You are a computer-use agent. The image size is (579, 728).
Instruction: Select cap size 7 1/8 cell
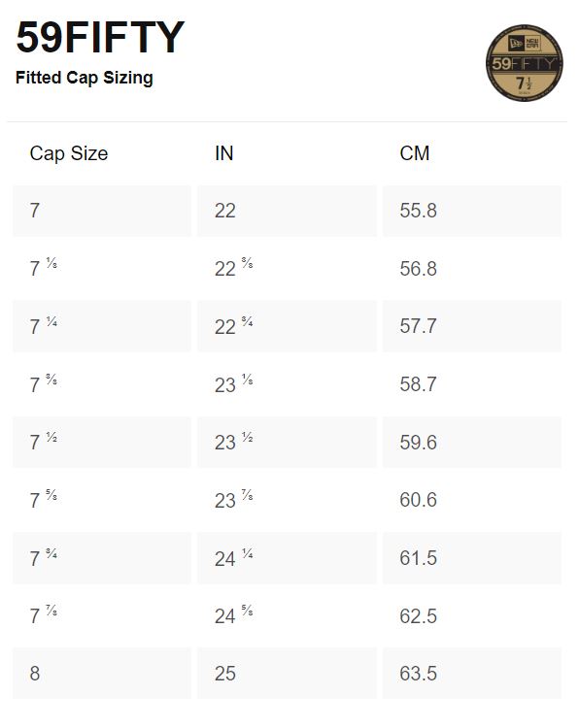click(102, 268)
